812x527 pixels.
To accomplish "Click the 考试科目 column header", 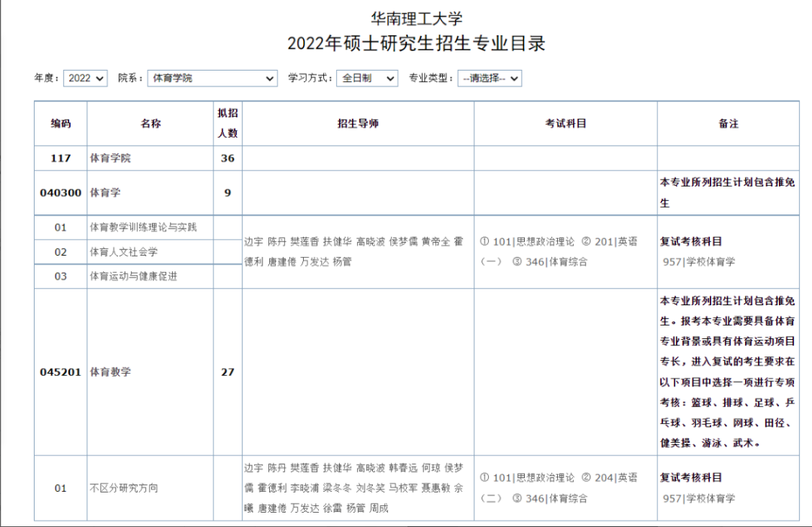I will coord(565,123).
